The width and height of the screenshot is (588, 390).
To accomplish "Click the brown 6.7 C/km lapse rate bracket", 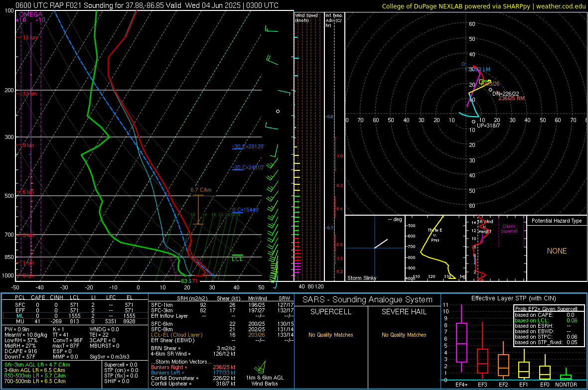I will pos(198,210).
